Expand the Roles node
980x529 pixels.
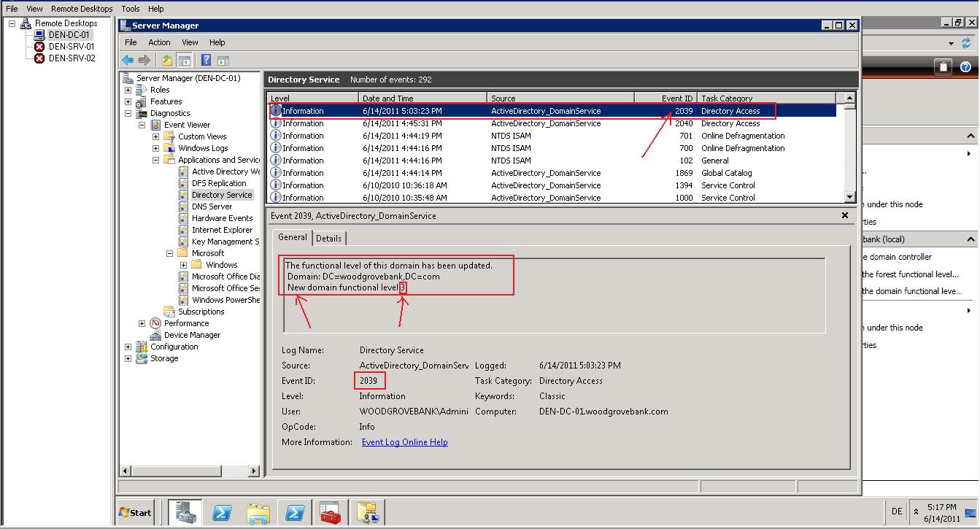point(128,90)
